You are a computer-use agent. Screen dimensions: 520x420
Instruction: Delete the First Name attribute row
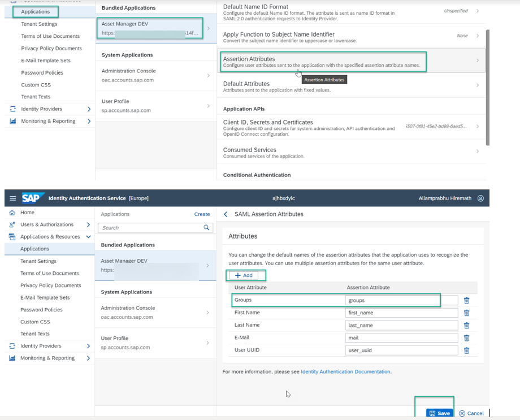click(467, 313)
